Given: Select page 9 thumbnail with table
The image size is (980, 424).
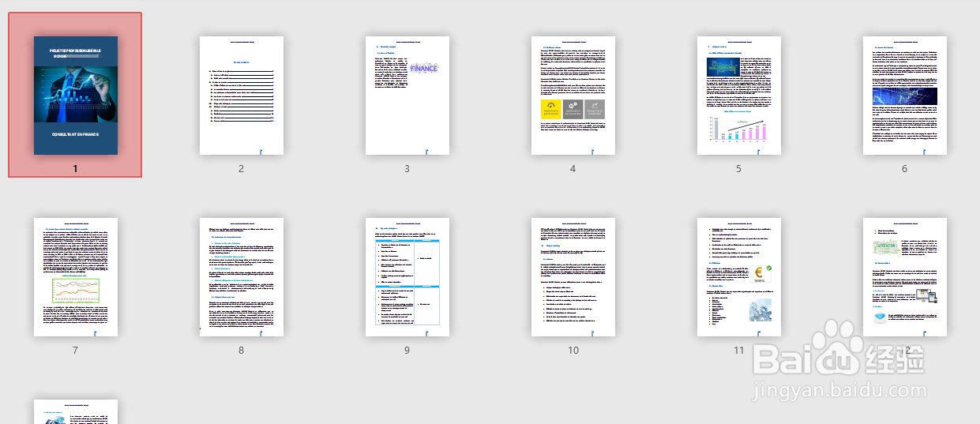Looking at the screenshot, I should coord(407,277).
